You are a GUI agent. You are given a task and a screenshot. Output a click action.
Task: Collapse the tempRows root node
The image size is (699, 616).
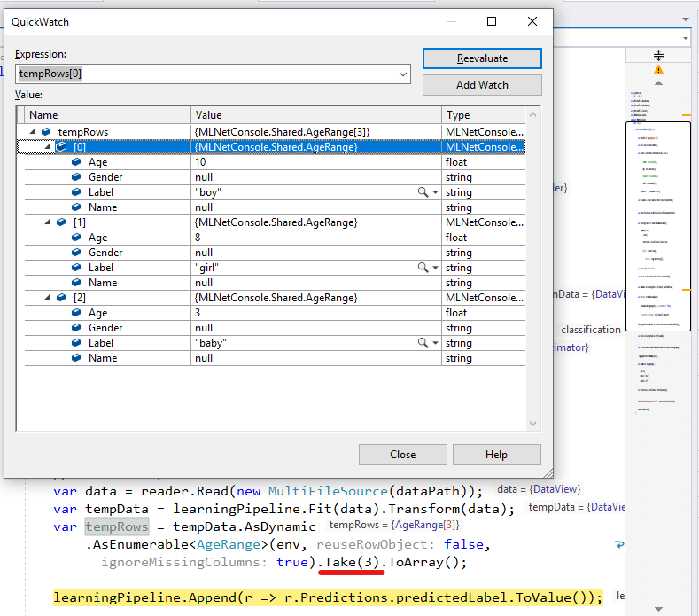32,132
